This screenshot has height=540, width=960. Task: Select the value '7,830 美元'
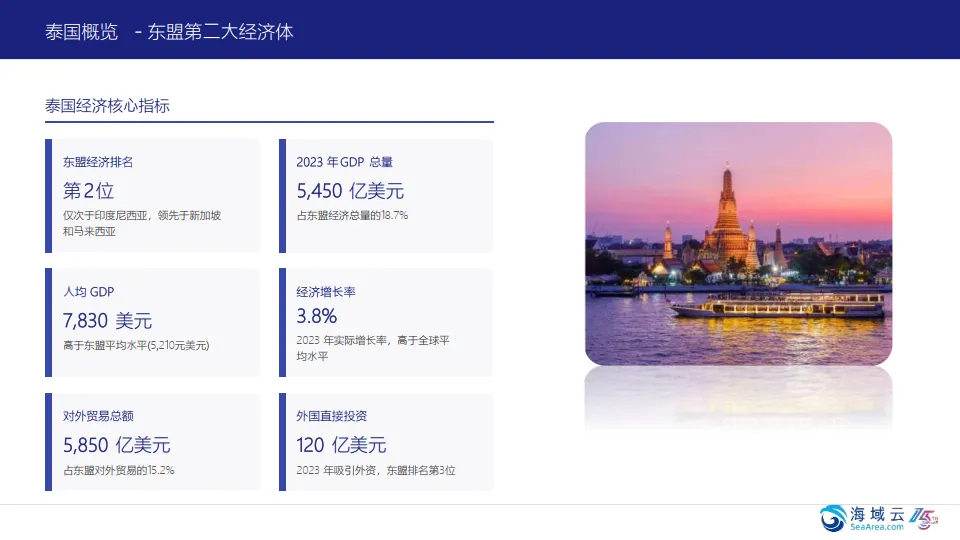(x=107, y=321)
